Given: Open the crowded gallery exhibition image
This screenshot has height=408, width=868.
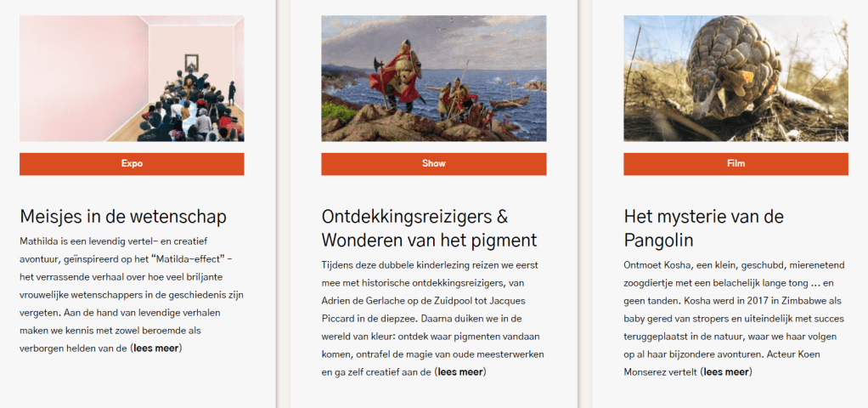Looking at the screenshot, I should (132, 78).
